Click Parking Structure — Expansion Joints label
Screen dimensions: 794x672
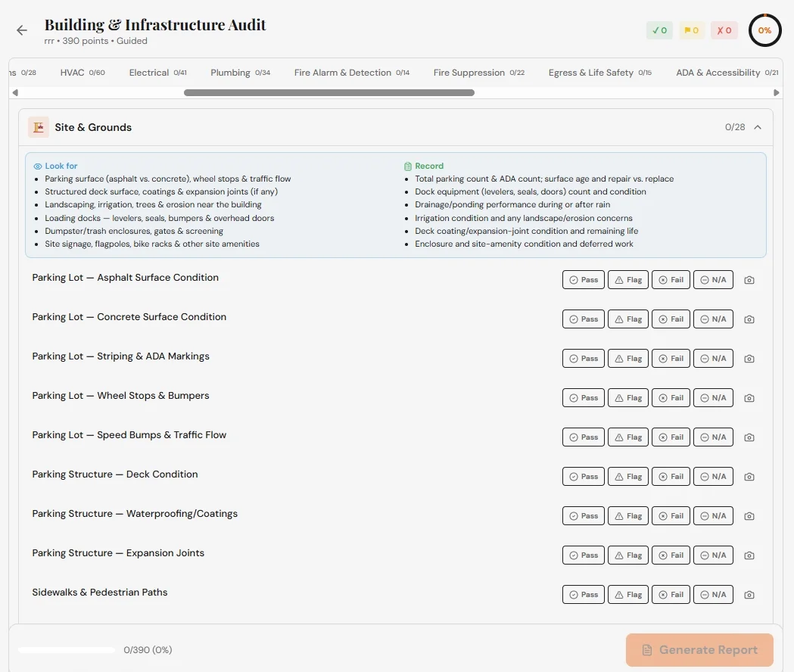pyautogui.click(x=118, y=553)
